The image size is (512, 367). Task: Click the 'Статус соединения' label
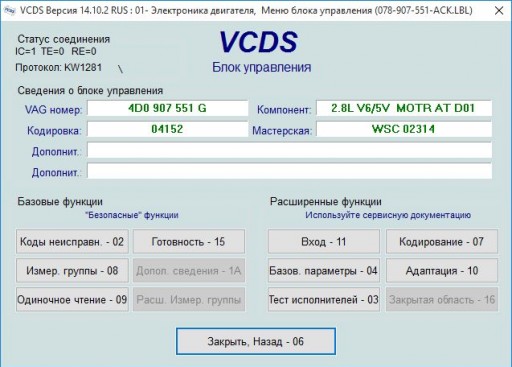(64, 39)
